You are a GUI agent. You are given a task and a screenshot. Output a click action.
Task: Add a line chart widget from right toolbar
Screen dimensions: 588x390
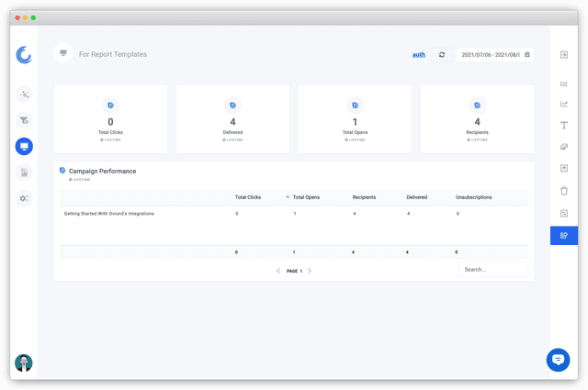563,104
